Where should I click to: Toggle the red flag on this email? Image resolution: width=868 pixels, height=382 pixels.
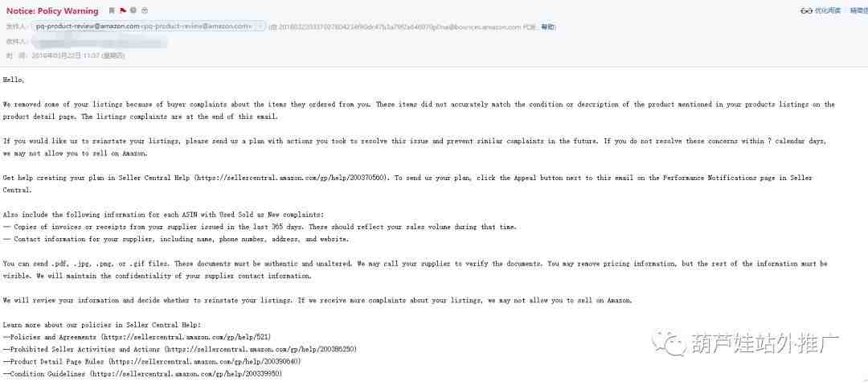coord(122,10)
